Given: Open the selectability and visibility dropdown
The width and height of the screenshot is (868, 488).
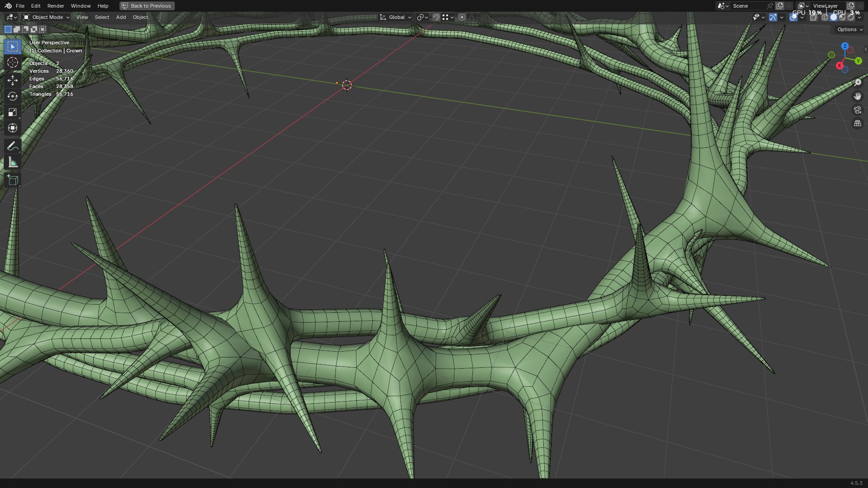Looking at the screenshot, I should point(759,17).
